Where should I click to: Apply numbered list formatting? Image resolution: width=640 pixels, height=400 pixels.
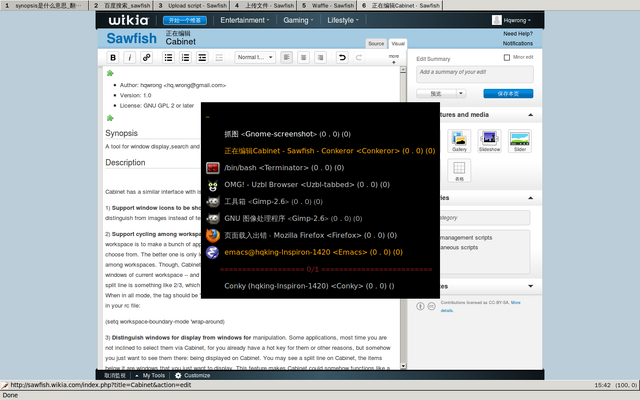(185, 58)
